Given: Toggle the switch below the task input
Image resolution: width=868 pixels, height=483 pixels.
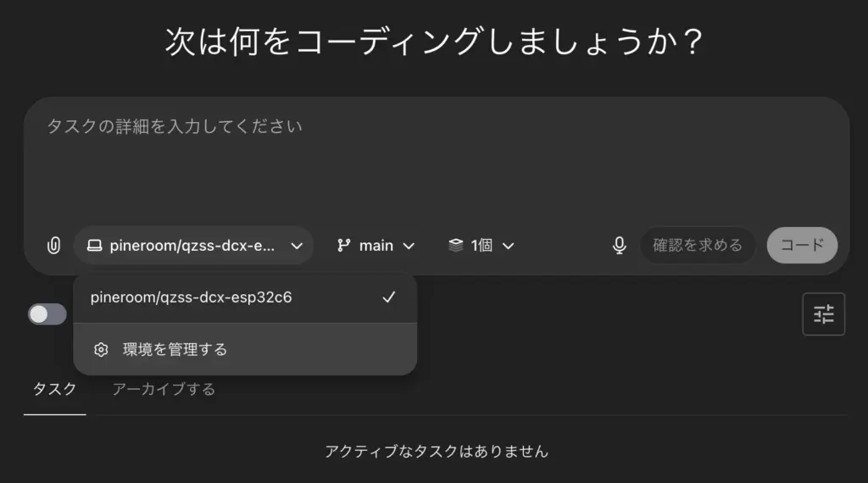Looking at the screenshot, I should 47,314.
